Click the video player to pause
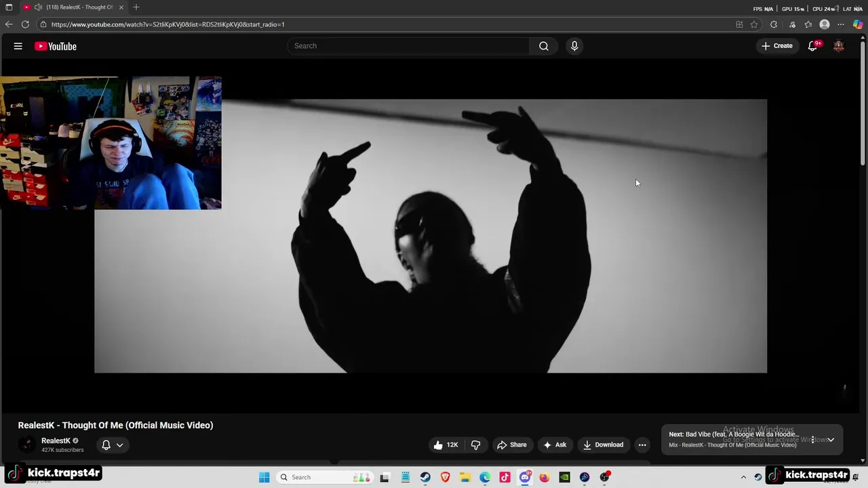The image size is (868, 488). click(431, 236)
